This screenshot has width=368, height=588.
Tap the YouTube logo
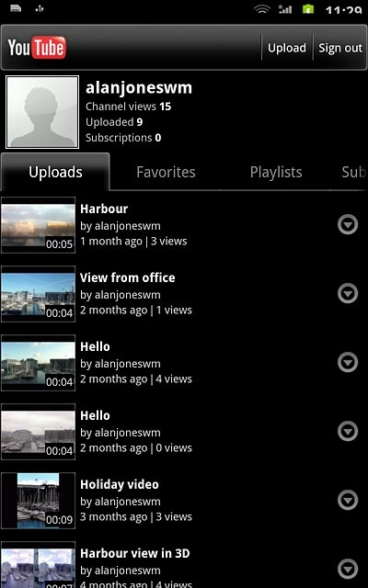click(37, 48)
